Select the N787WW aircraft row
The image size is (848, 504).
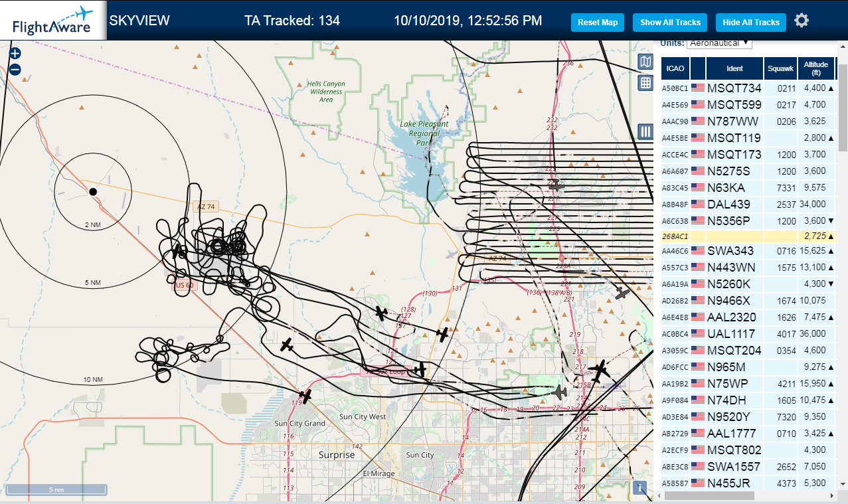point(748,121)
